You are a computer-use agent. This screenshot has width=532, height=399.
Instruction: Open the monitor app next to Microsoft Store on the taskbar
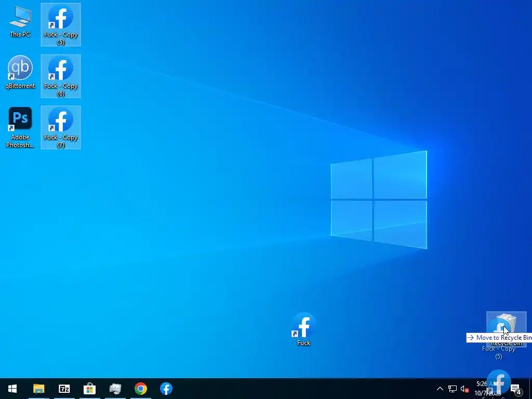point(115,389)
